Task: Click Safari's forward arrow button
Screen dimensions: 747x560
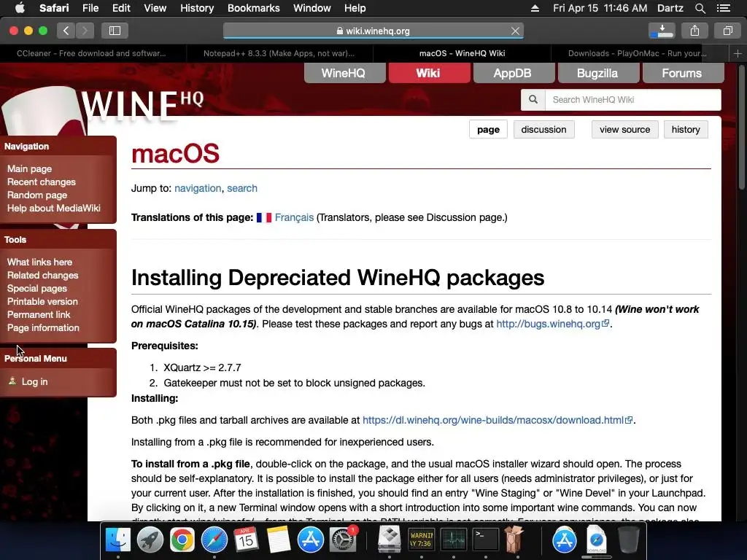Action: pyautogui.click(x=85, y=31)
